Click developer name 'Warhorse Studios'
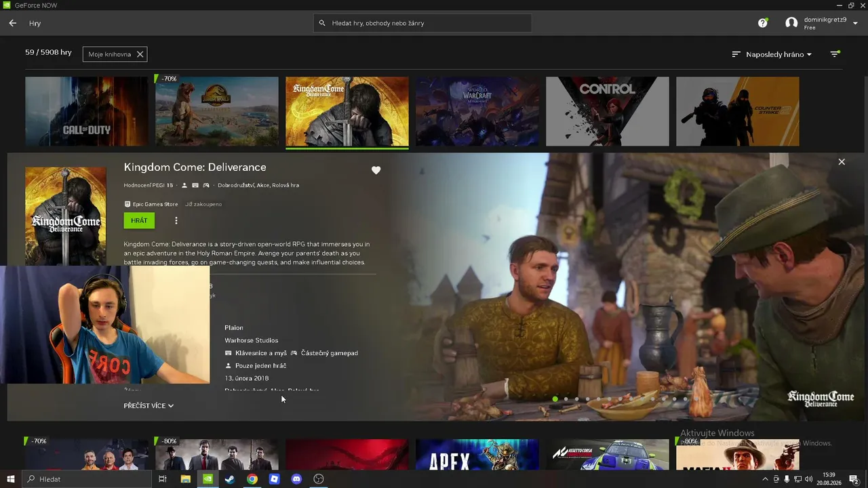This screenshot has width=868, height=488. coord(252,340)
